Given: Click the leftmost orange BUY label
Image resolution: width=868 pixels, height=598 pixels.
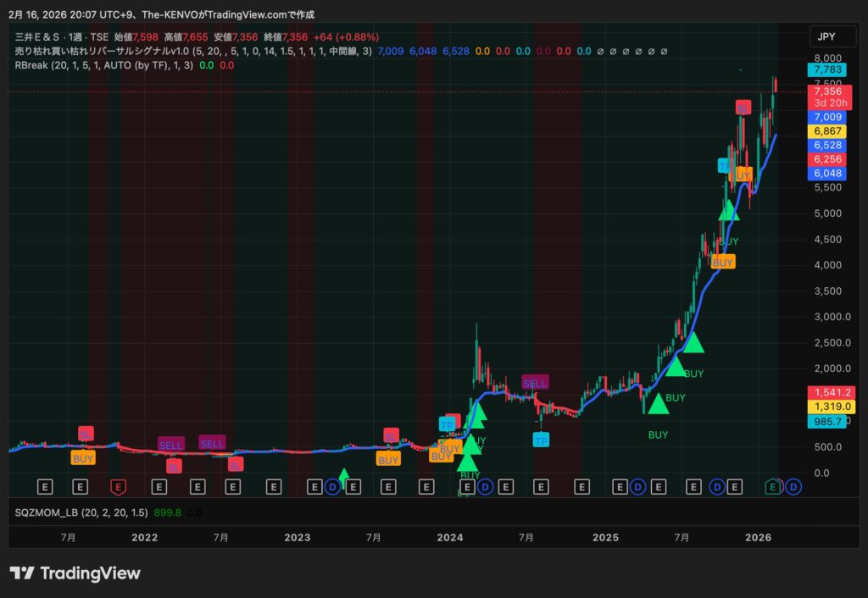Looking at the screenshot, I should pos(83,458).
